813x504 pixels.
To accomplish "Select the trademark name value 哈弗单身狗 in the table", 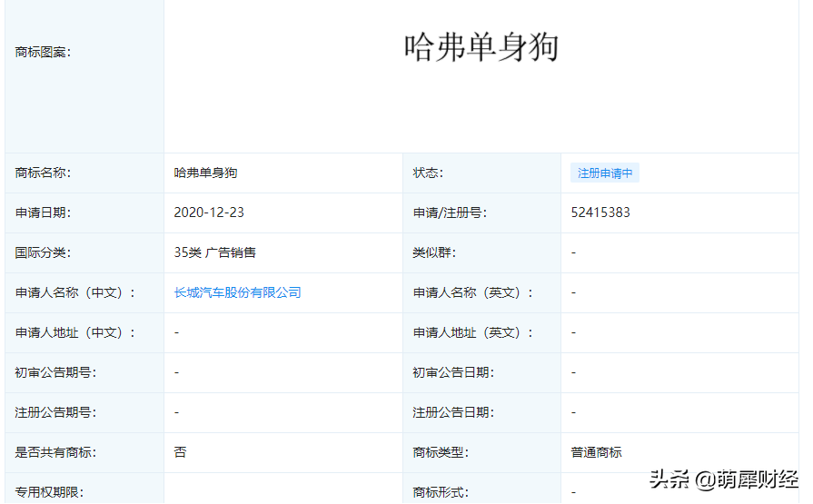I will click(x=205, y=173).
